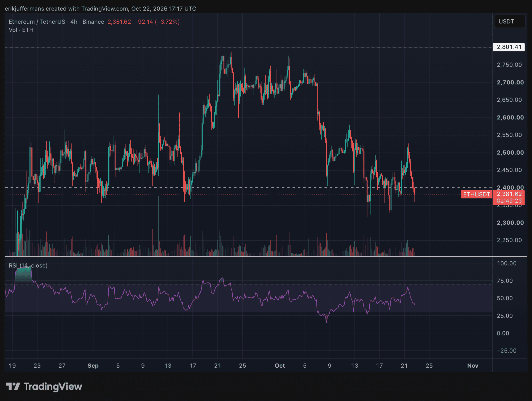Click the 2,600.00 price axis label

(x=510, y=117)
